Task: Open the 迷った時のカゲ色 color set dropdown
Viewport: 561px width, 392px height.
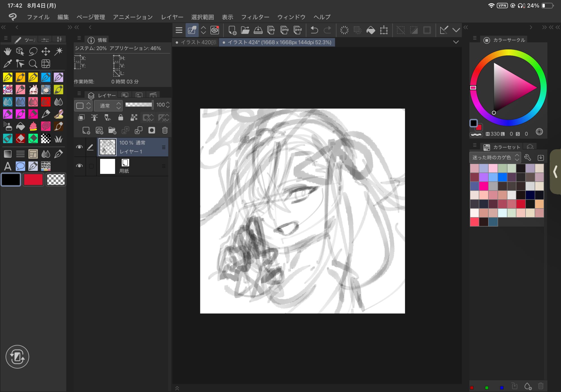Action: click(495, 157)
